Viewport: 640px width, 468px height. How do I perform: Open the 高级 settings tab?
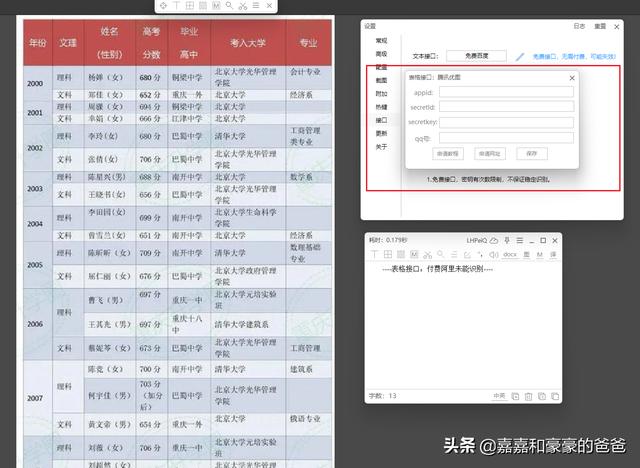pyautogui.click(x=381, y=54)
